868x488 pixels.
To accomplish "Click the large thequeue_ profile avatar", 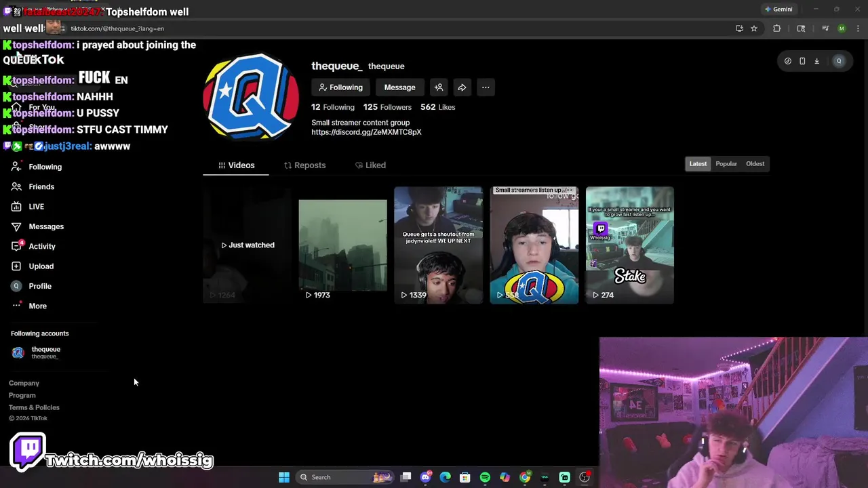I will pyautogui.click(x=251, y=96).
